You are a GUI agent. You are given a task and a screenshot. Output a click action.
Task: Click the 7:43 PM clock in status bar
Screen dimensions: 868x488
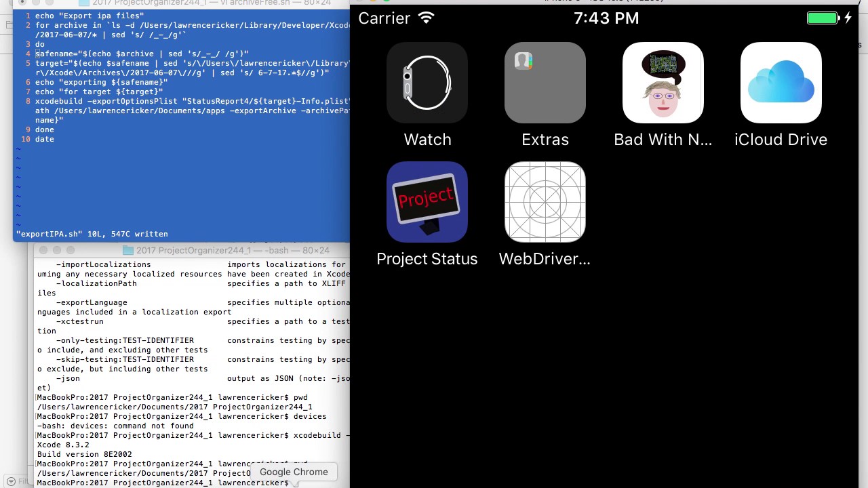[606, 18]
